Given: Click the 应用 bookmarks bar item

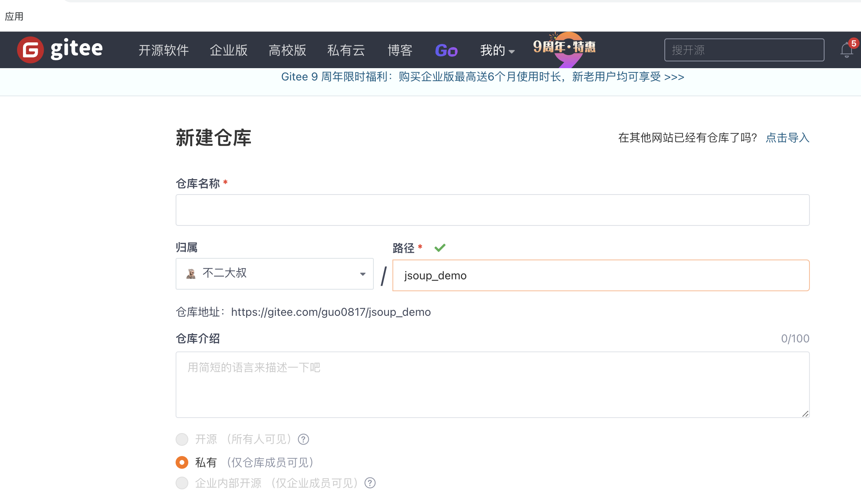Looking at the screenshot, I should point(14,16).
